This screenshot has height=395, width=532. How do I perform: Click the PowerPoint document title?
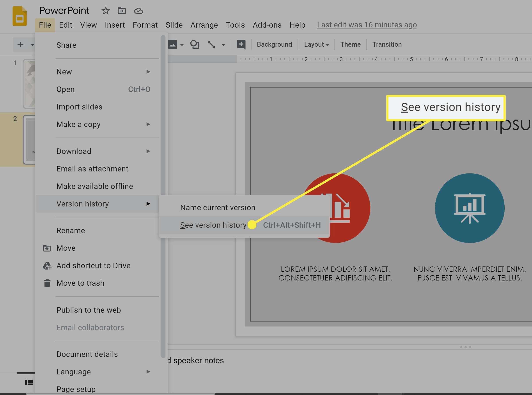click(64, 11)
